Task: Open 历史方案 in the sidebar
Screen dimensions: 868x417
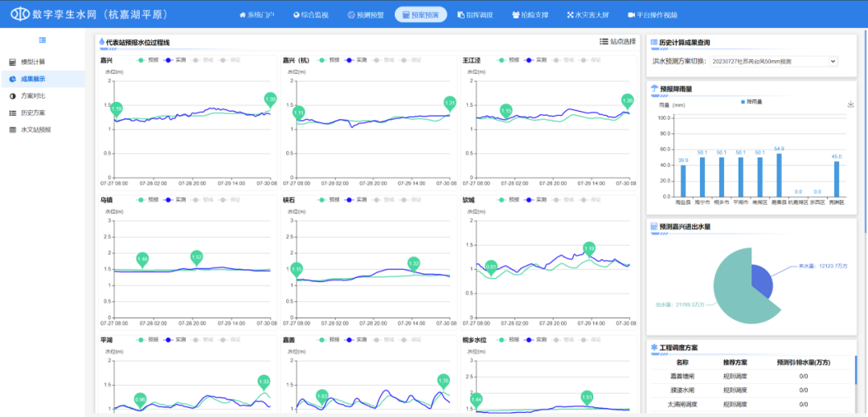Action: (x=33, y=112)
